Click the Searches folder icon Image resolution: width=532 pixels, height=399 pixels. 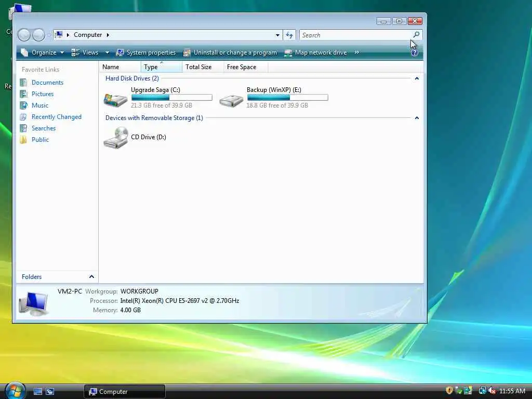[23, 128]
